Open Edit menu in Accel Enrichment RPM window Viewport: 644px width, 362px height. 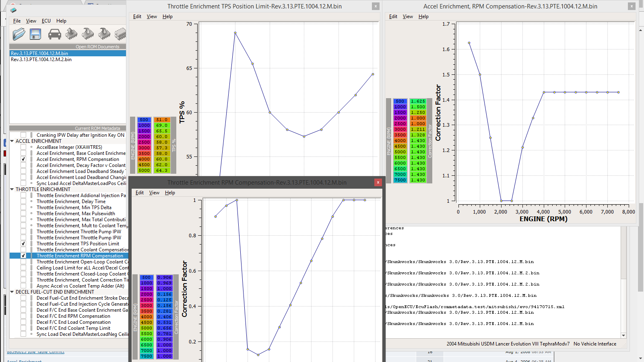(x=393, y=16)
